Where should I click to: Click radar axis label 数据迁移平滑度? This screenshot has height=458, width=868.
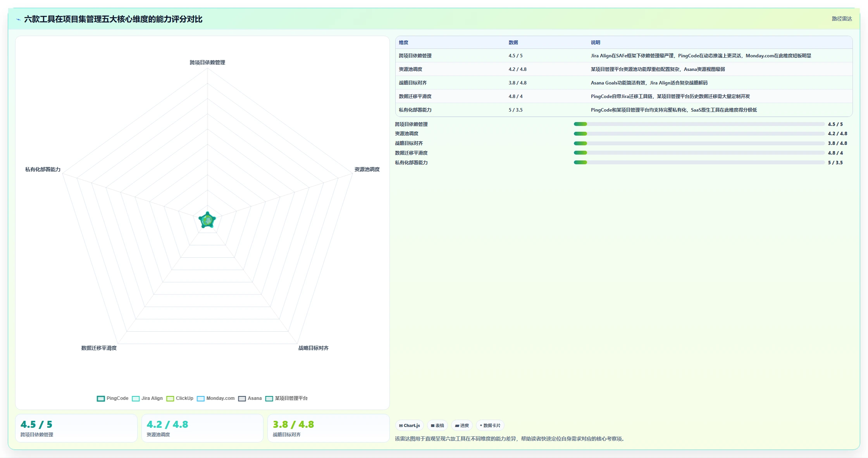[99, 348]
